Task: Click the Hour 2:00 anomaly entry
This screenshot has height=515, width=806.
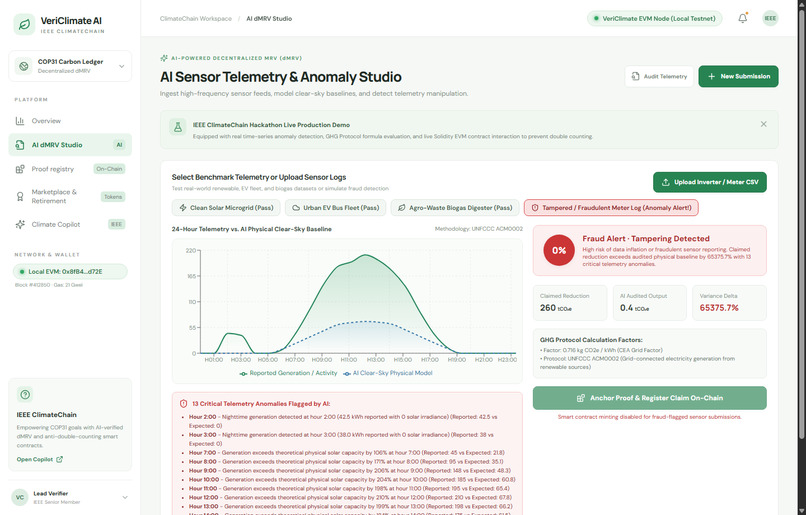Action: coord(343,421)
